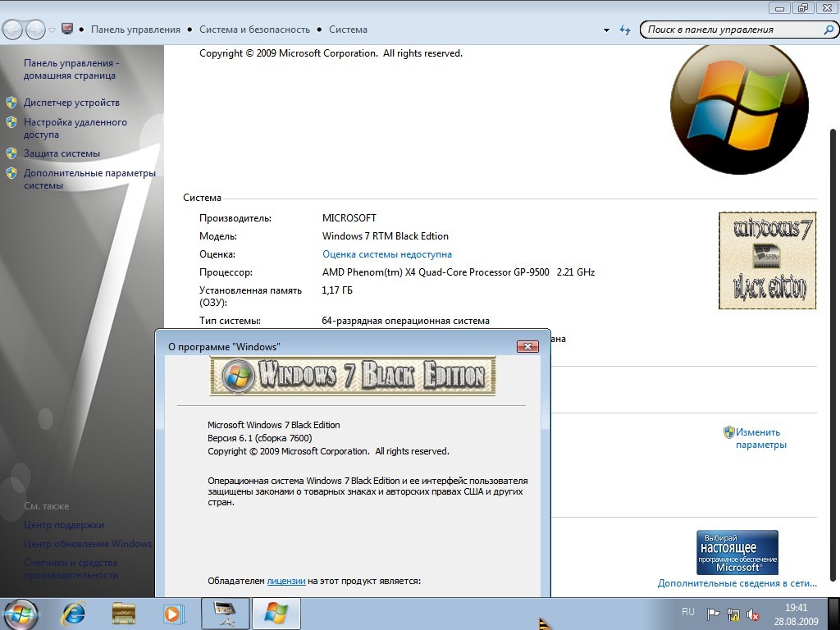
Task: Open Центр обновления Windows link
Action: [88, 544]
